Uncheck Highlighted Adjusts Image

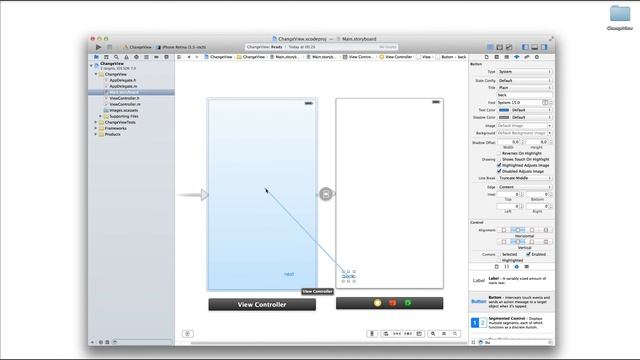[499, 165]
